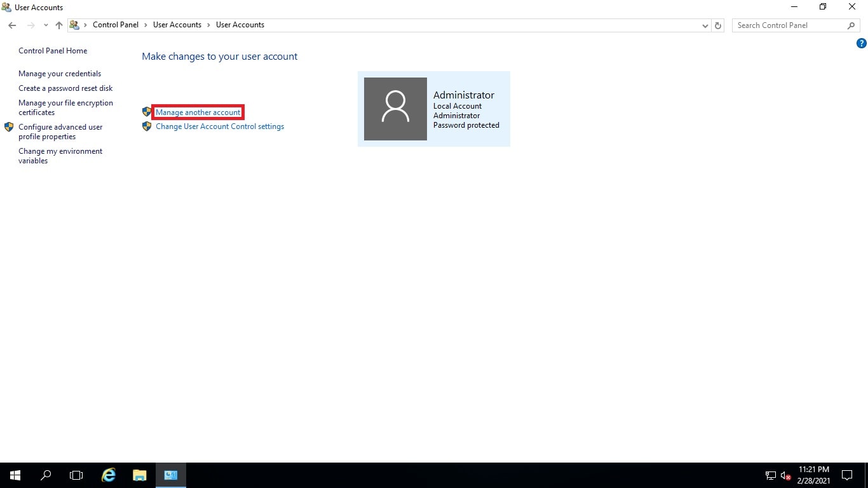Click shield icon beside Manage another account
Image resolution: width=868 pixels, height=488 pixels.
click(x=147, y=112)
